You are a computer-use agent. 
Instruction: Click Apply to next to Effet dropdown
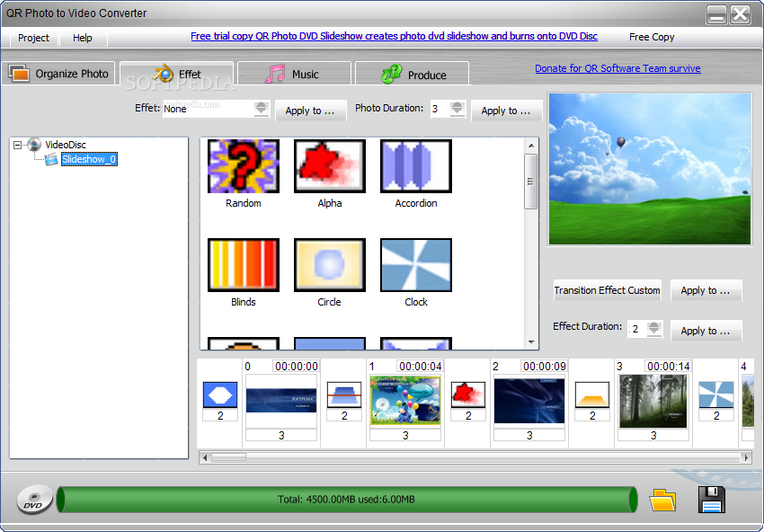(310, 111)
